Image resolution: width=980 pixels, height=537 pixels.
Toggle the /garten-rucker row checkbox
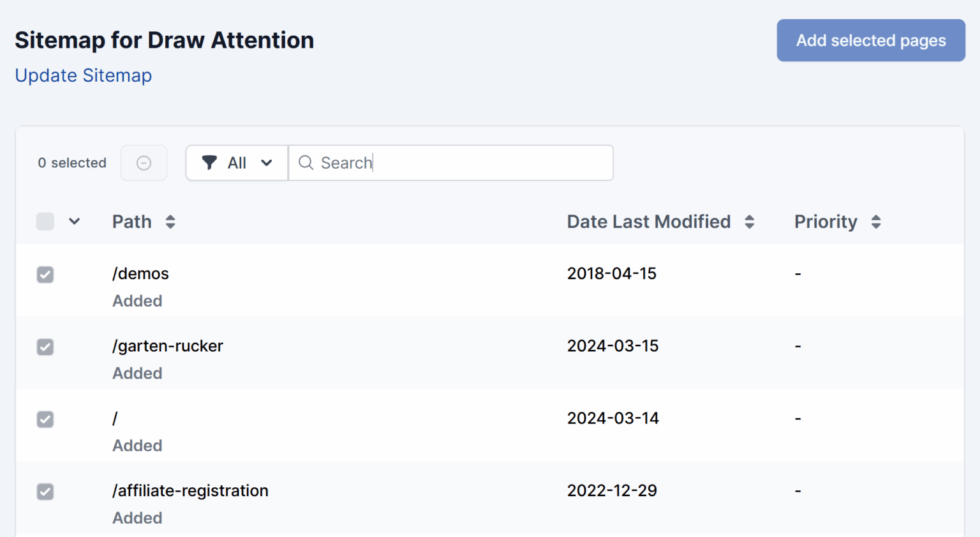point(45,347)
